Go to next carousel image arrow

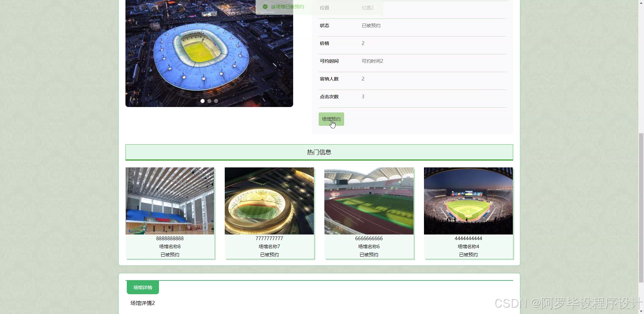pos(281,23)
